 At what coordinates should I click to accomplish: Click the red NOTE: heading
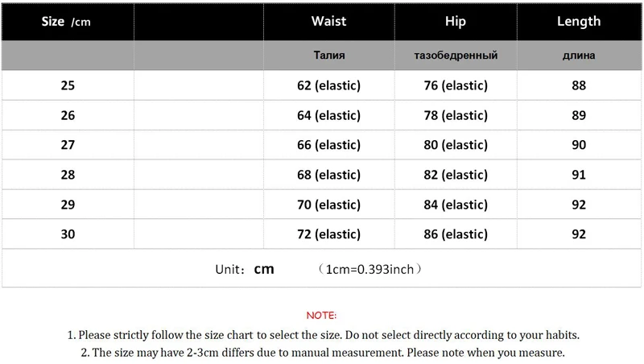tap(321, 316)
